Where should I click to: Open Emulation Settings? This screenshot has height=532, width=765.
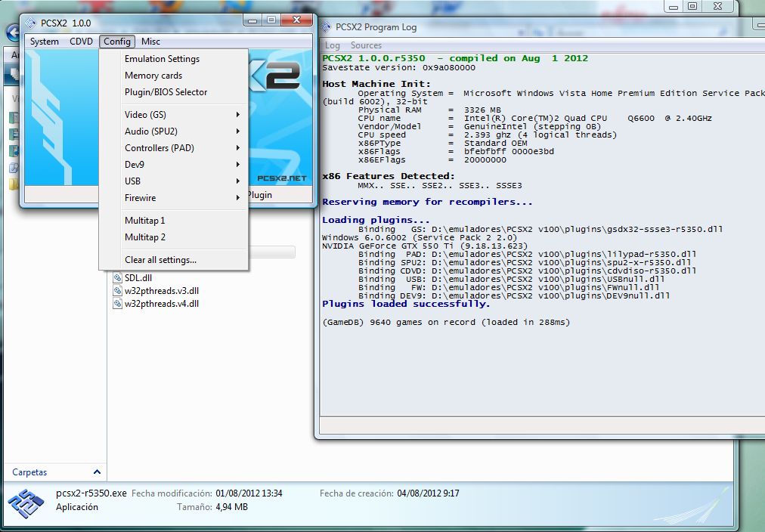(x=174, y=59)
